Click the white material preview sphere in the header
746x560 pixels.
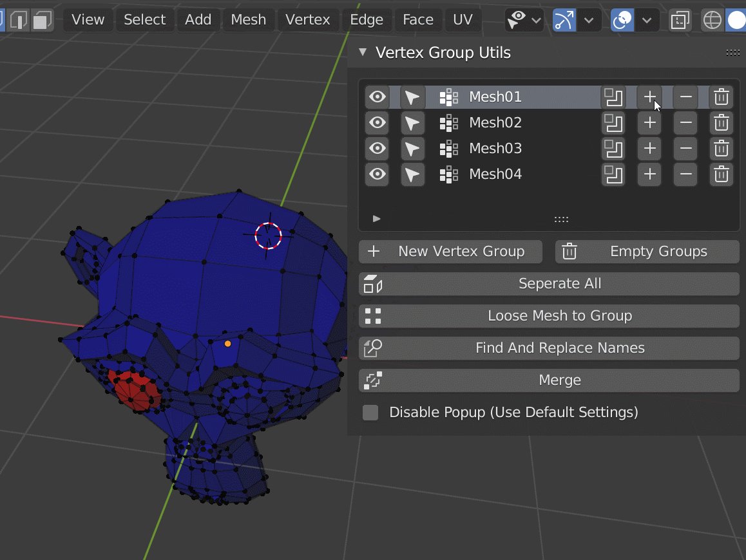736,20
